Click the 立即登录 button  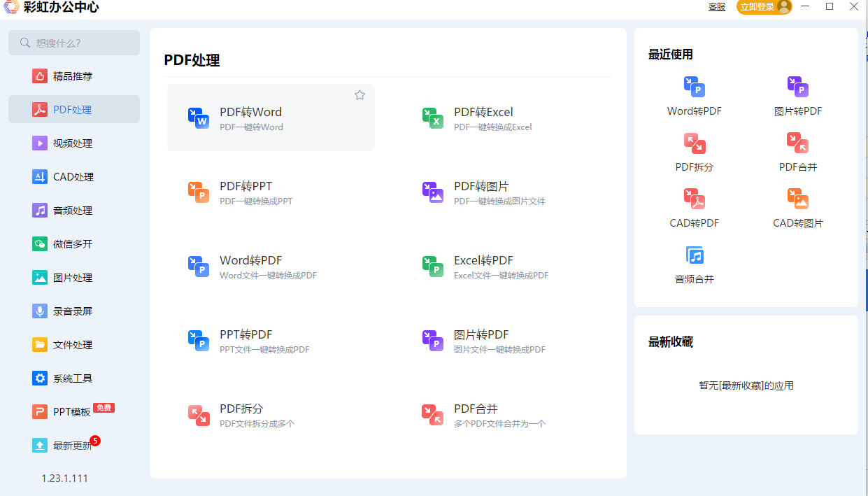tap(764, 7)
